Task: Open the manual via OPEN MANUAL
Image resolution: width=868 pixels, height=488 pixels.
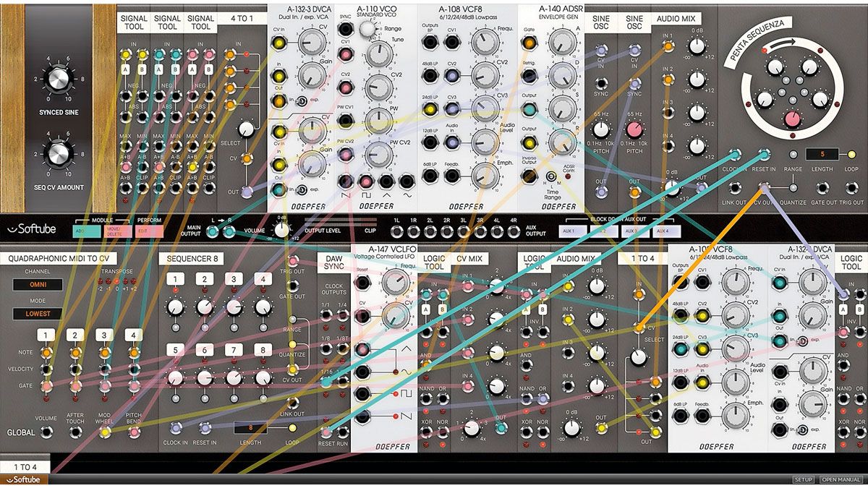Action: pyautogui.click(x=841, y=479)
